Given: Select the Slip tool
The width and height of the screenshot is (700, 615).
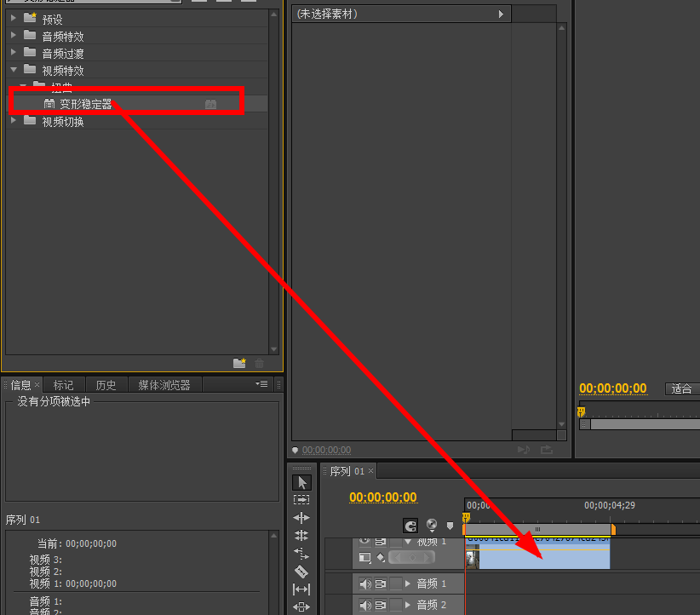Looking at the screenshot, I should (x=301, y=589).
